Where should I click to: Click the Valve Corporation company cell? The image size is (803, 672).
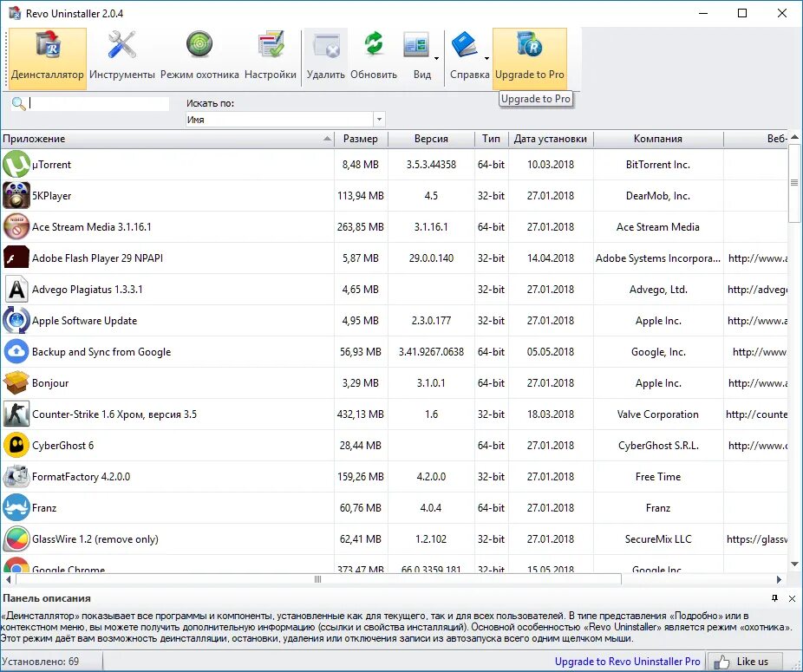[x=658, y=414]
